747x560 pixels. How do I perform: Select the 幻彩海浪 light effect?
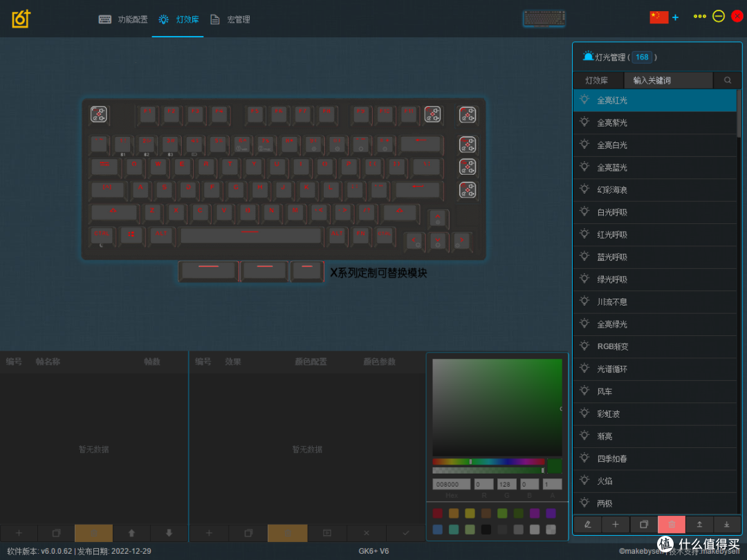click(x=654, y=190)
